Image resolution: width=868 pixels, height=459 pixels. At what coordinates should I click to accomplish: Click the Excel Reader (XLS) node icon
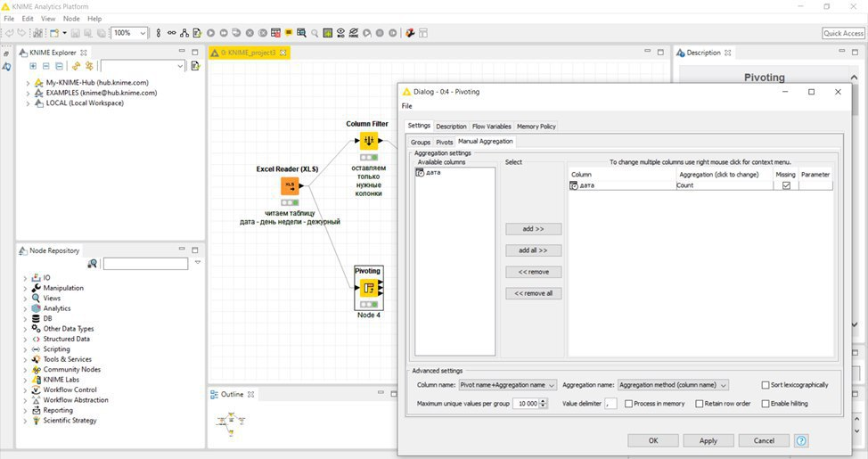(x=290, y=186)
